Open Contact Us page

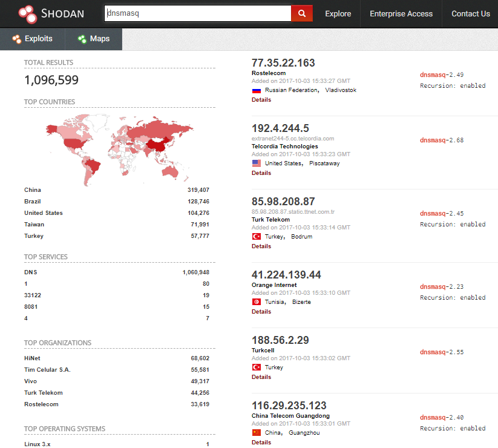[470, 14]
